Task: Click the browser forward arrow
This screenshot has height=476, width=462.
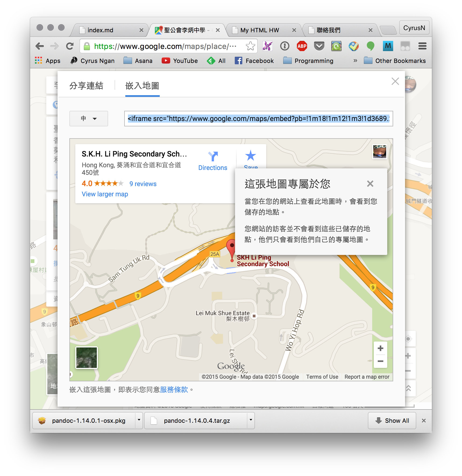Action: (54, 46)
